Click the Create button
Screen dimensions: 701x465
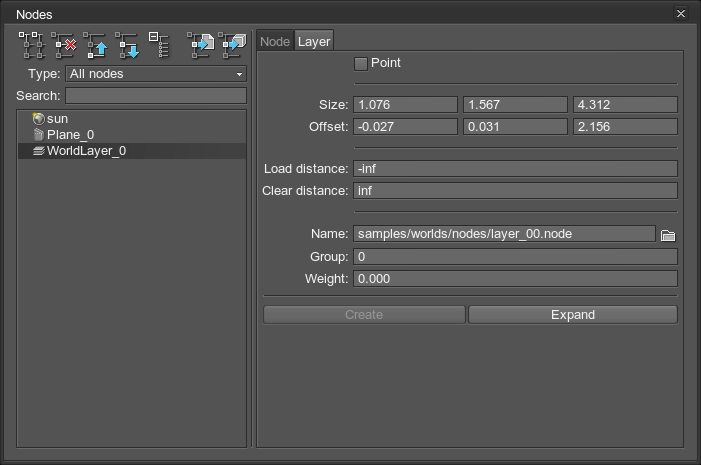click(364, 315)
